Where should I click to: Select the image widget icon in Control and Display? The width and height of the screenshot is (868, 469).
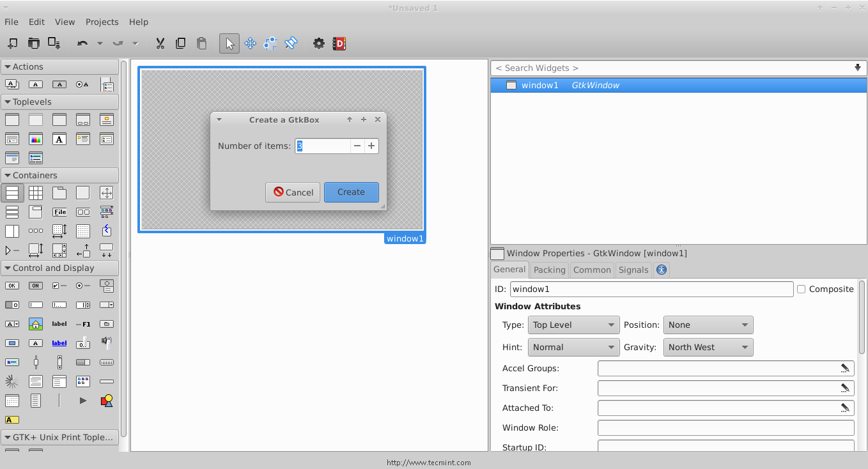coord(36,324)
